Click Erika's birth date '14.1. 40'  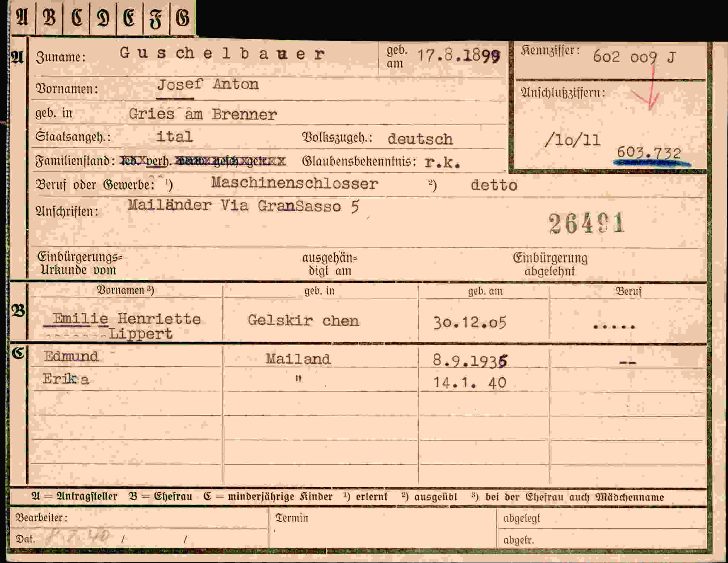coord(470,383)
